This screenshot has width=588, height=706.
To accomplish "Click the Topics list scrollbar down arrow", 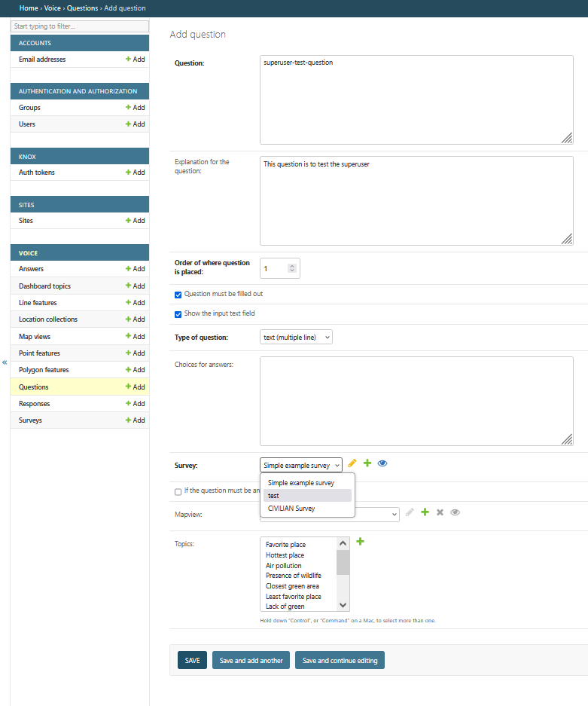I will pos(343,605).
